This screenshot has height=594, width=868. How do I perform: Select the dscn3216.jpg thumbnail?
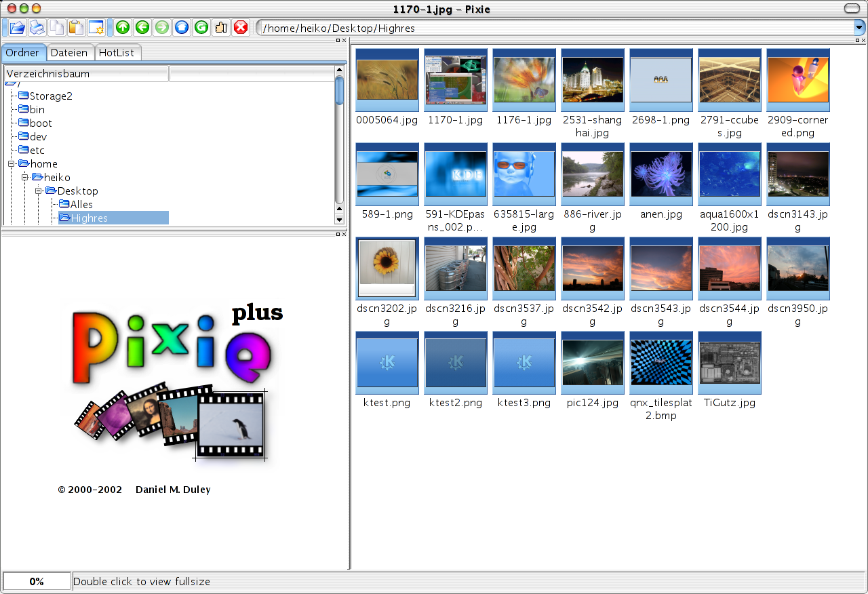coord(456,269)
